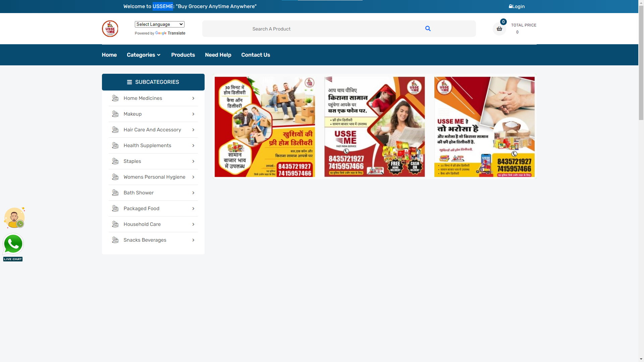Viewport: 644px width, 362px height.
Task: Open the WhatsApp live chat icon
Action: [13, 247]
